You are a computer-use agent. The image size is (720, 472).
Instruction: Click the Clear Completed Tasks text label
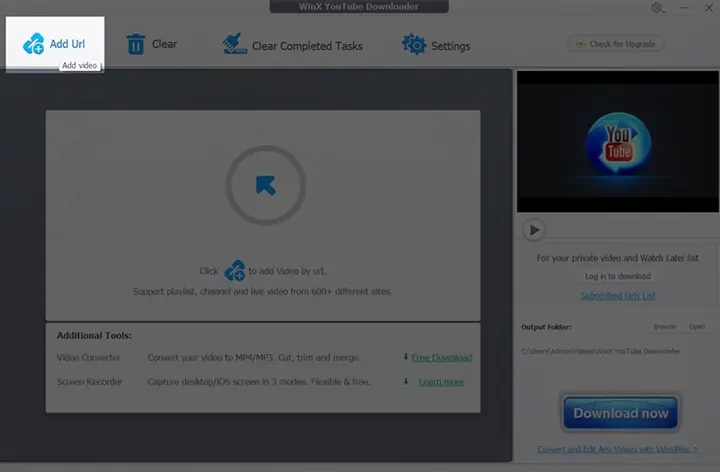pos(307,46)
